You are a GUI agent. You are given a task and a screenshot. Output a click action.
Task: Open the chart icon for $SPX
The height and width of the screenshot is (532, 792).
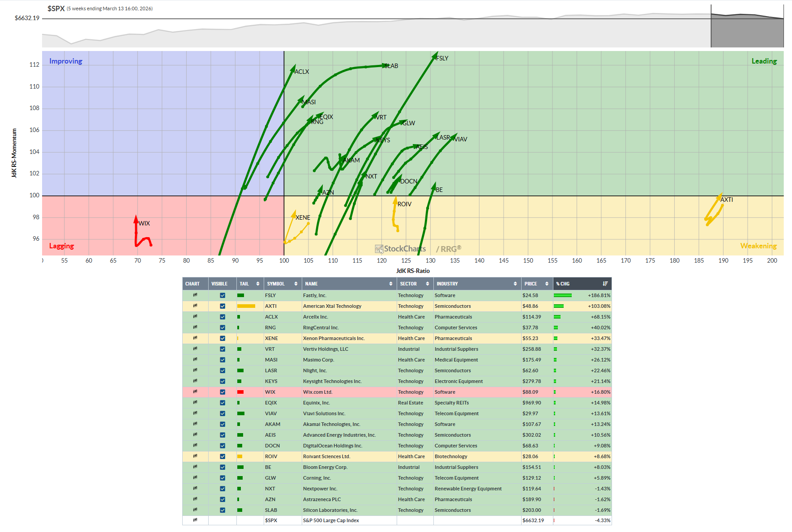(195, 520)
